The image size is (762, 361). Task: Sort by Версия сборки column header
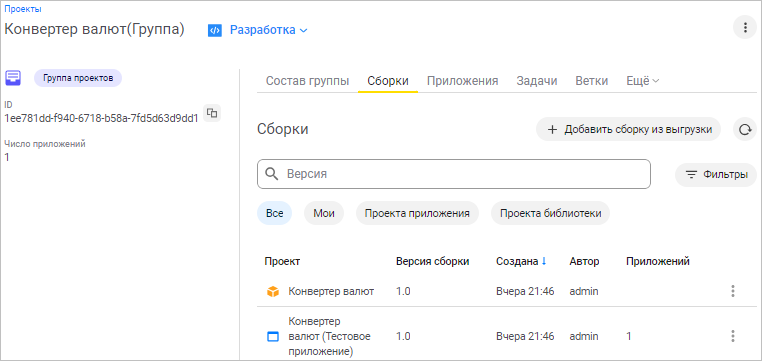tap(433, 261)
